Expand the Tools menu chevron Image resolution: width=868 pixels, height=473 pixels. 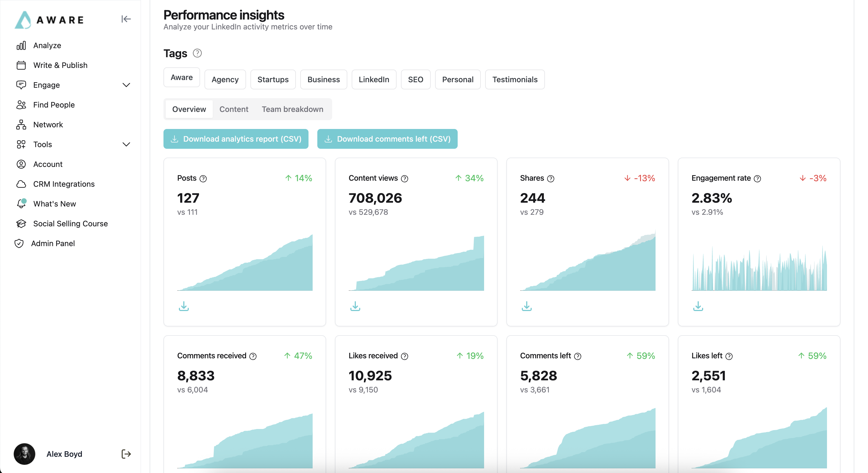126,144
